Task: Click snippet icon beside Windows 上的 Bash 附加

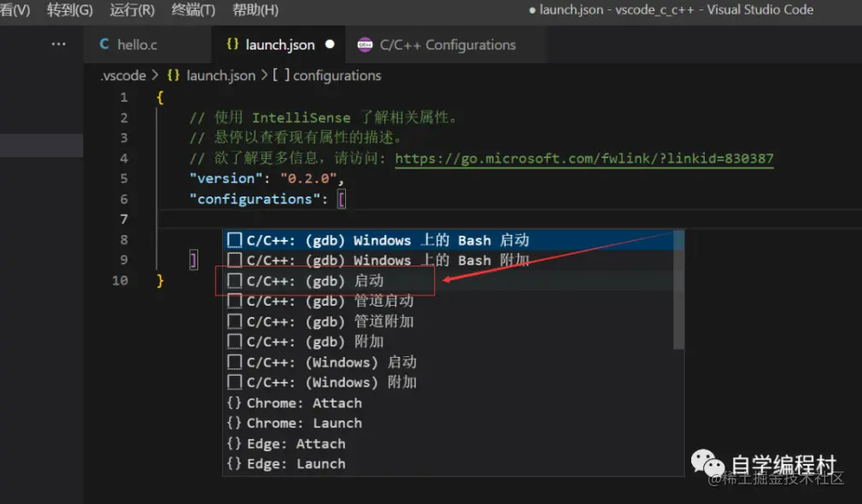Action: (235, 260)
